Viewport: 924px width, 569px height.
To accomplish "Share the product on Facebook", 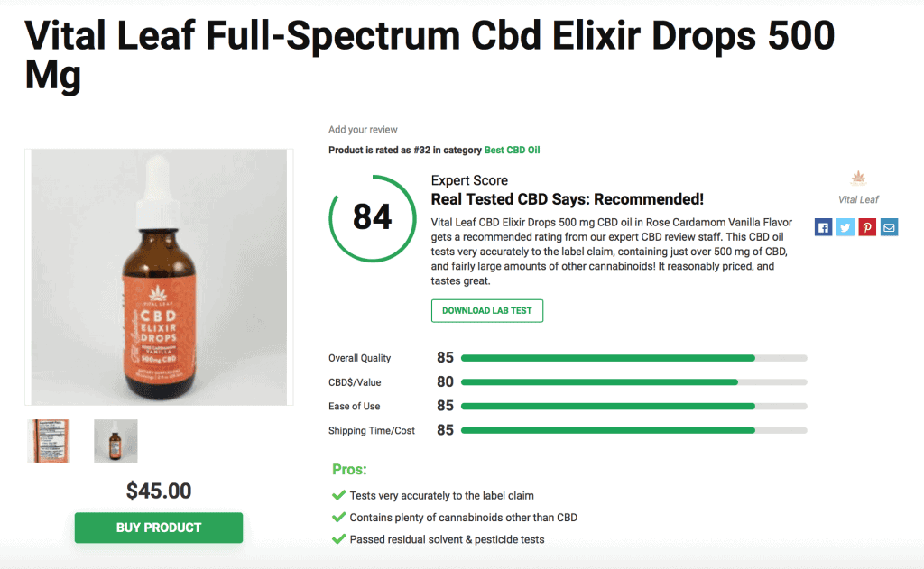I will (823, 226).
